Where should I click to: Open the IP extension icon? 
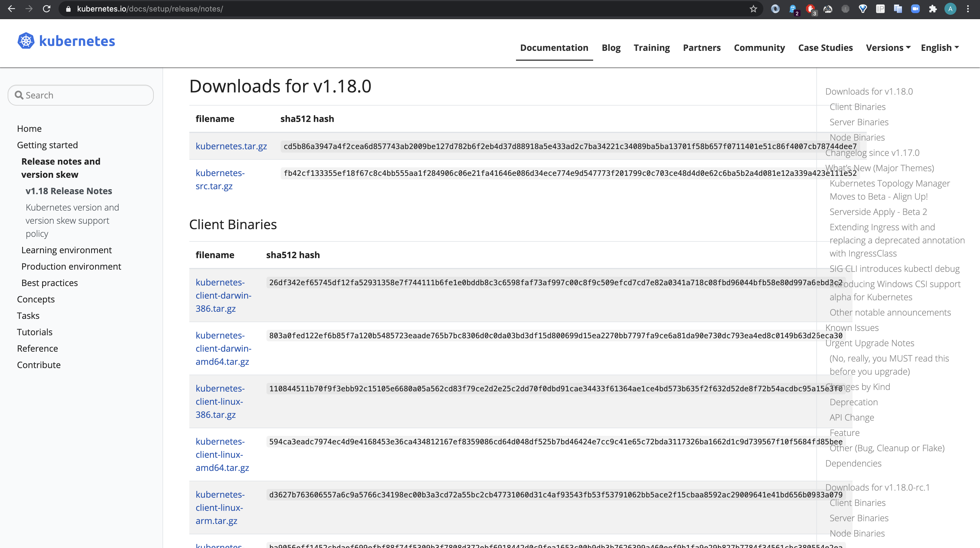pyautogui.click(x=880, y=9)
